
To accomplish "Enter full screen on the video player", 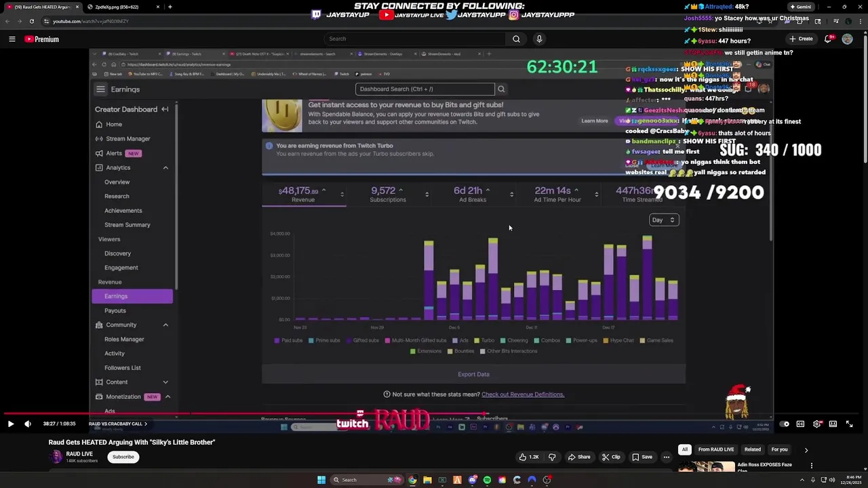I will coord(849,424).
